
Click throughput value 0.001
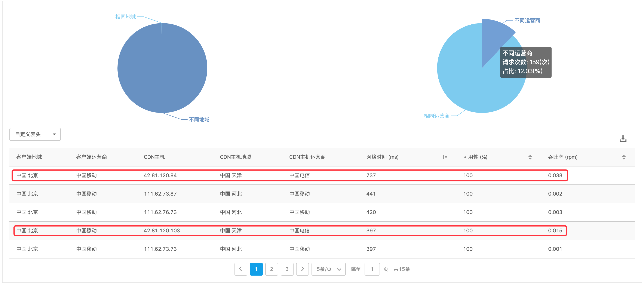pos(555,249)
